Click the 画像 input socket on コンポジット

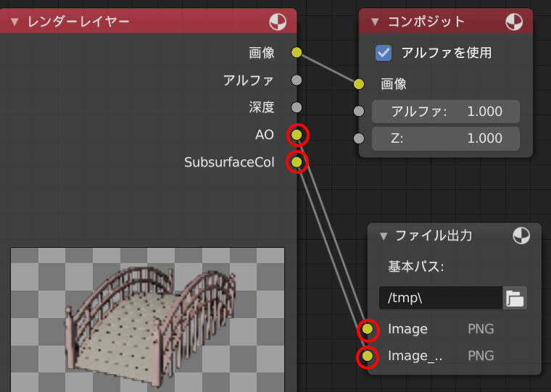tap(358, 84)
